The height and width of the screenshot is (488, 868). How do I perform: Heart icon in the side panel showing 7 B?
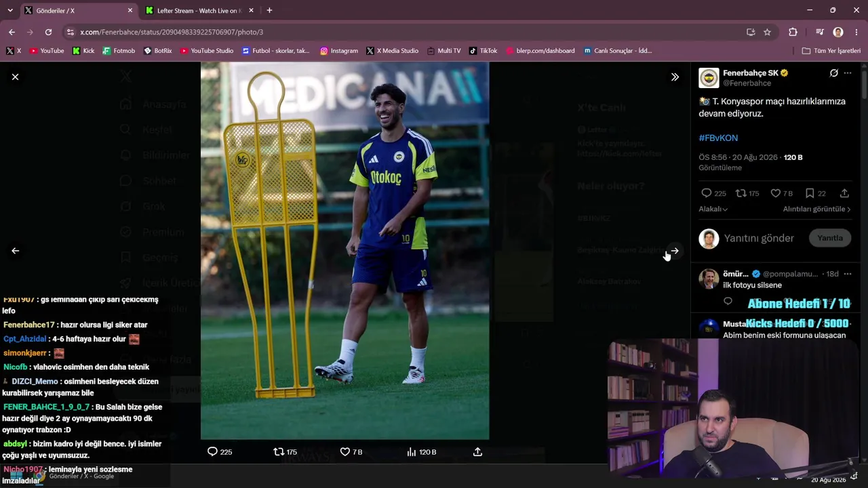tap(776, 193)
